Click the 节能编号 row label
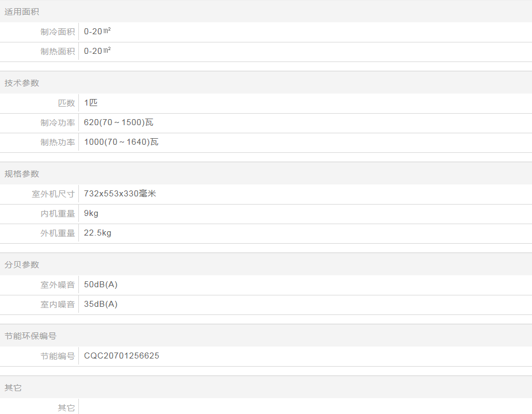 pos(58,356)
